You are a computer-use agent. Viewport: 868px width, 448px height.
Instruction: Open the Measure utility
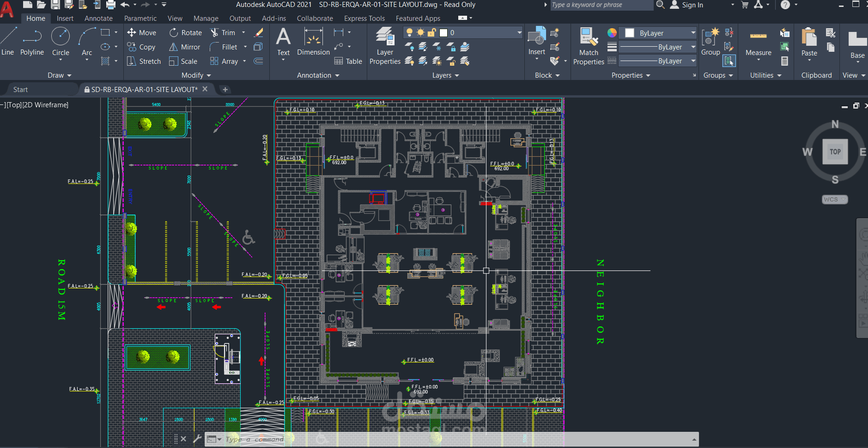click(x=759, y=43)
